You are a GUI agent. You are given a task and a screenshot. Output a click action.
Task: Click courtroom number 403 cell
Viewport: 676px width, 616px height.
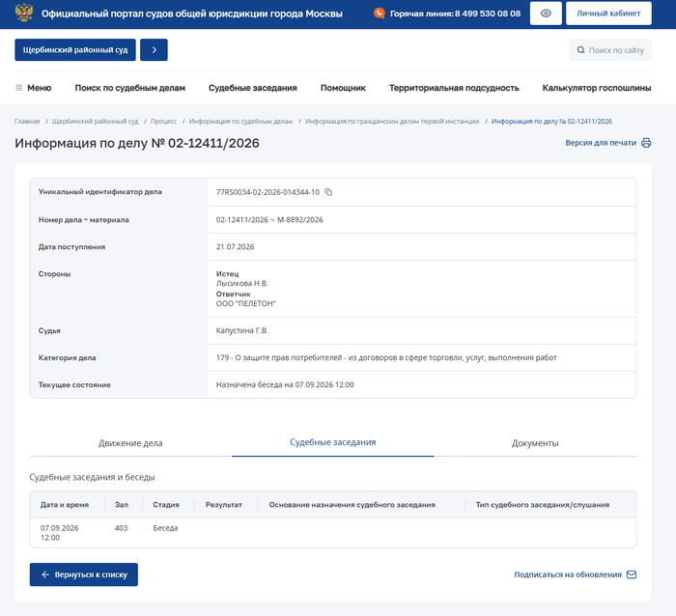pyautogui.click(x=121, y=528)
